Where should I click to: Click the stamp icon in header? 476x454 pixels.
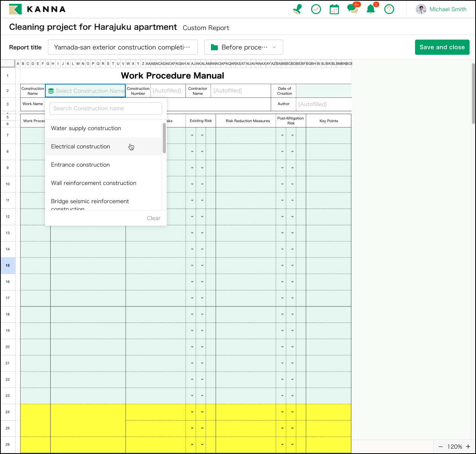297,9
